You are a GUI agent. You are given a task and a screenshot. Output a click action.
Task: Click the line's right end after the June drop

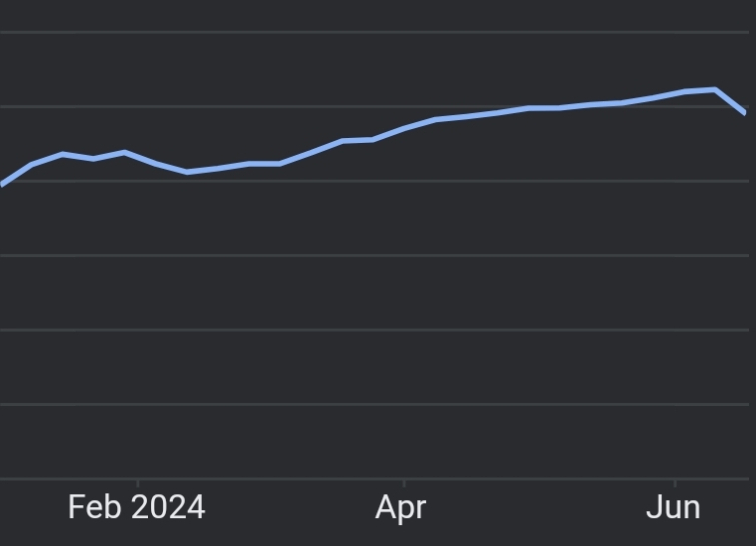tap(745, 113)
